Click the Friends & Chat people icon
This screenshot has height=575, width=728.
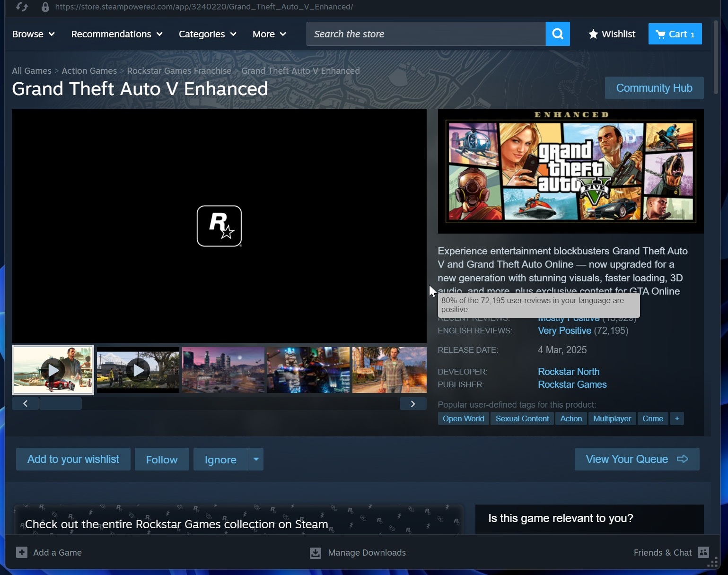[703, 552]
